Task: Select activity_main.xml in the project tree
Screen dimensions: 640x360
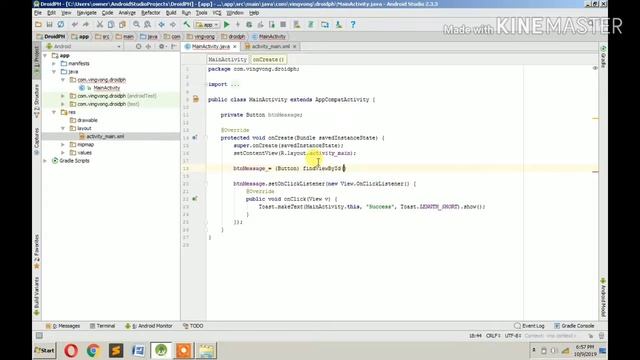Action: coord(105,136)
